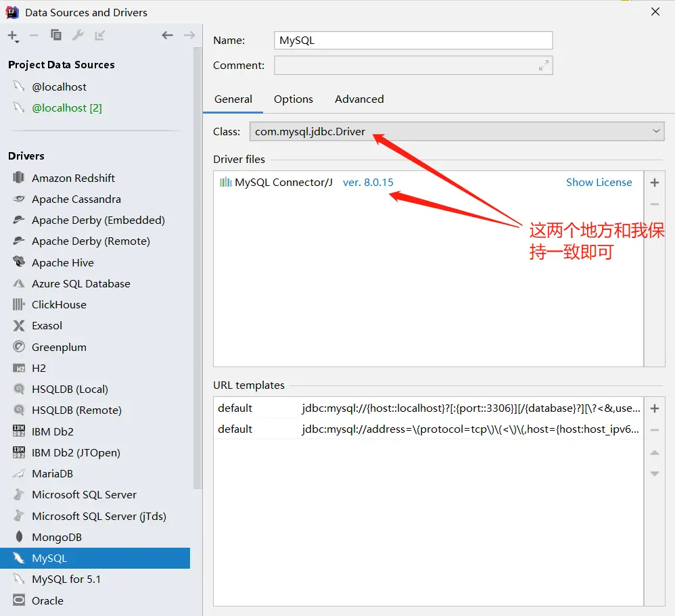Click the sidebar vertical scrollbar

(x=197, y=267)
